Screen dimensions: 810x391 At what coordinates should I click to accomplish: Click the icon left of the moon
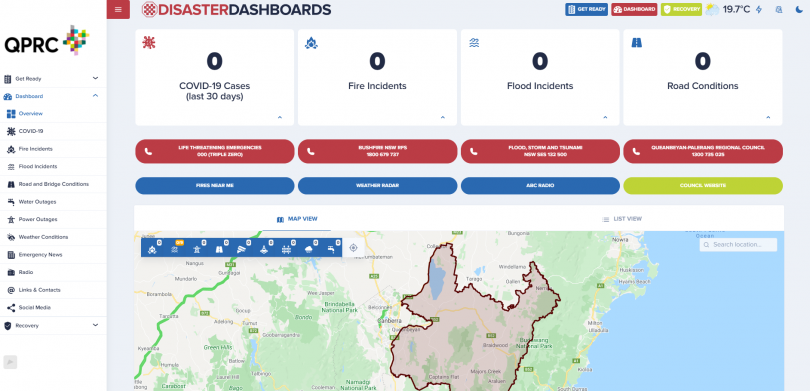pyautogui.click(x=779, y=9)
